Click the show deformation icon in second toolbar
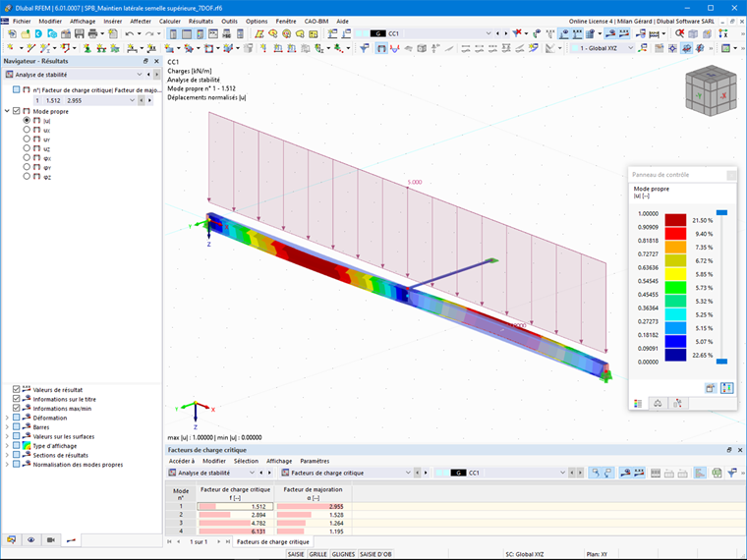747x560 pixels. pos(381,48)
